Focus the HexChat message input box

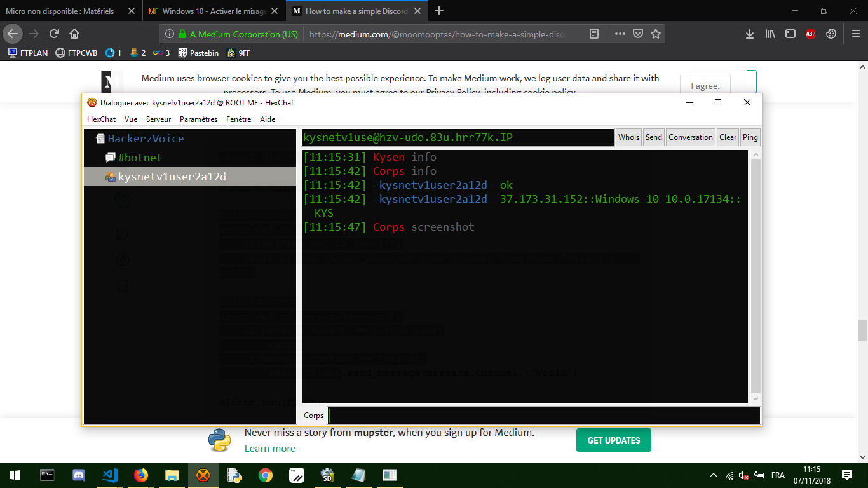point(544,416)
